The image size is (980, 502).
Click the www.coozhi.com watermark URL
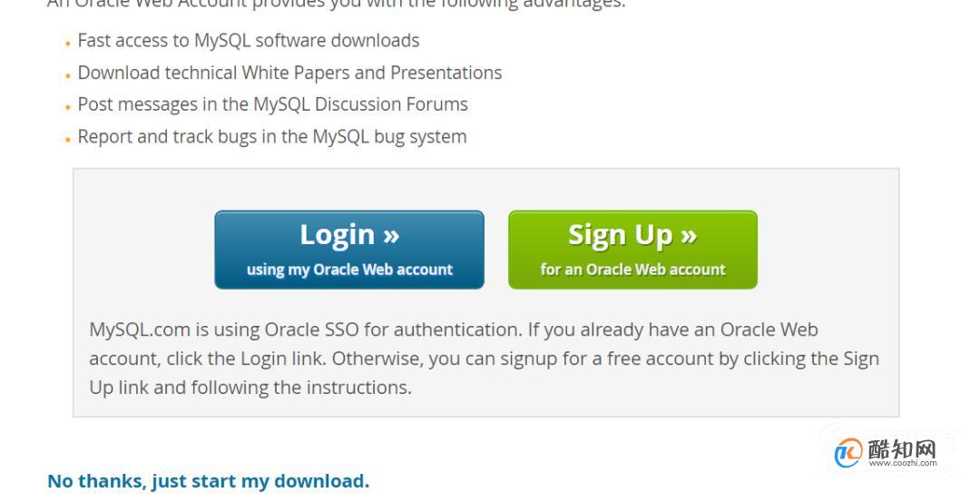903,463
